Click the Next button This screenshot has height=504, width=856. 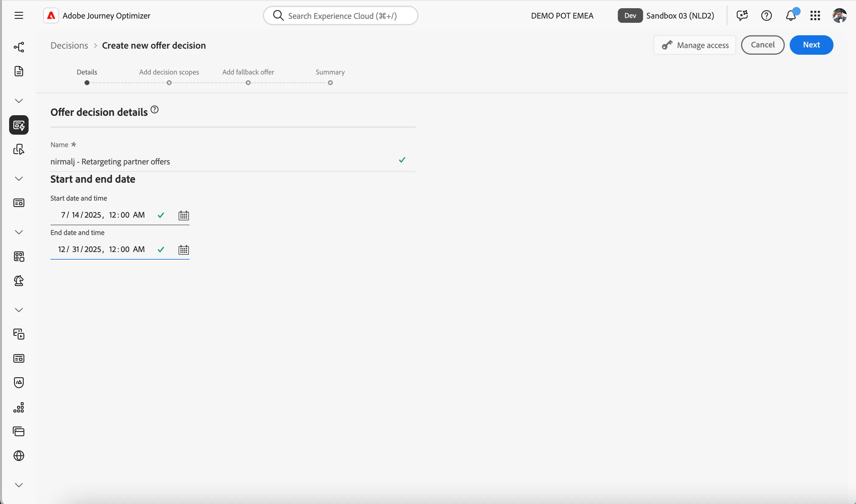811,45
